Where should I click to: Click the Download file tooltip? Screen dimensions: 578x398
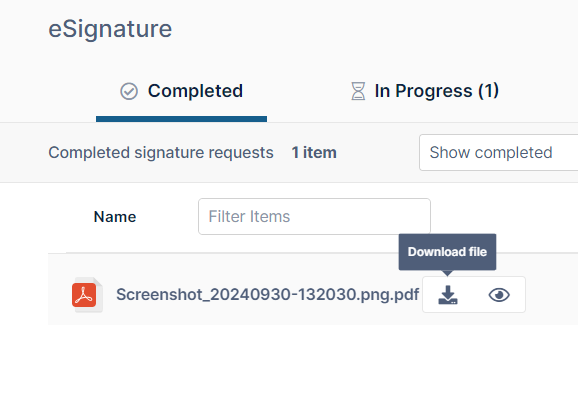[x=448, y=252]
